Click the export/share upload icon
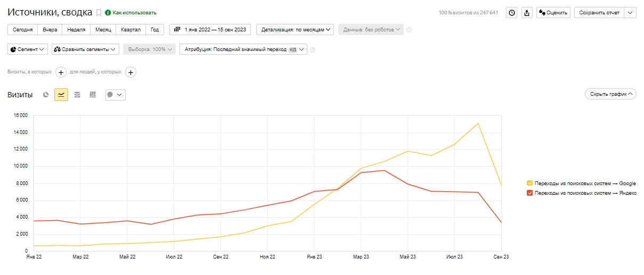The width and height of the screenshot is (644, 275). pyautogui.click(x=527, y=13)
